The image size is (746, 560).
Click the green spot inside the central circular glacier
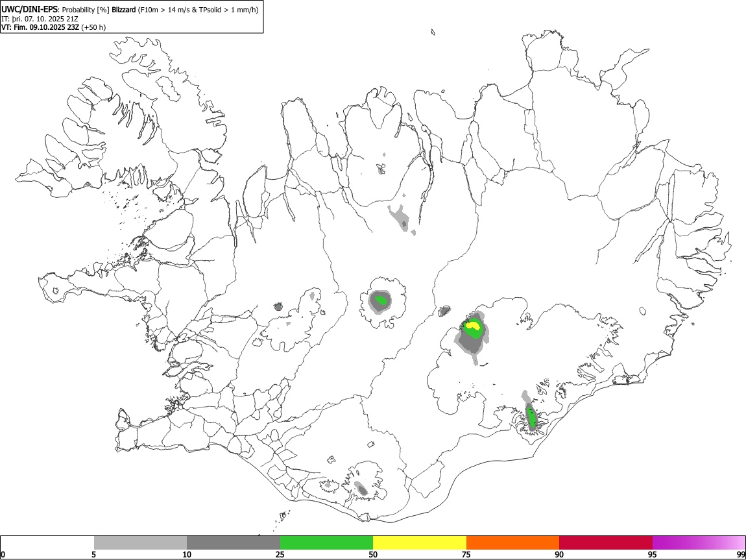[381, 300]
